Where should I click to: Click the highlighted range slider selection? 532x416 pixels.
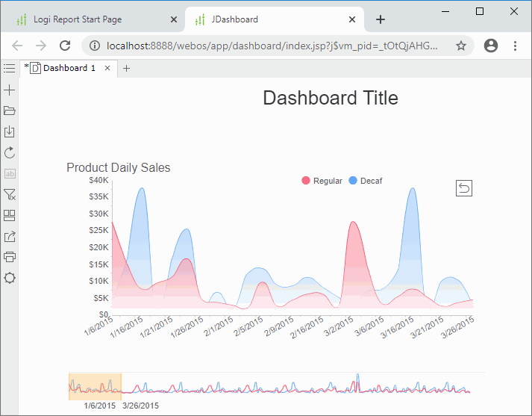95,385
